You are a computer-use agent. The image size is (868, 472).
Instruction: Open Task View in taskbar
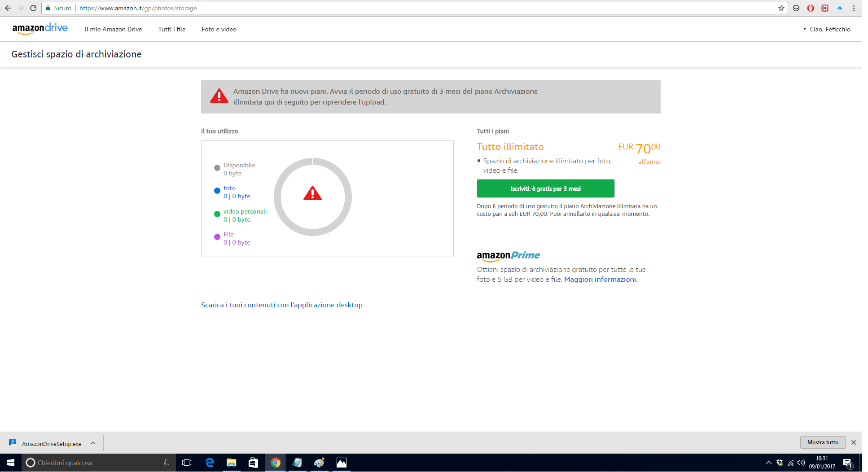click(x=187, y=463)
